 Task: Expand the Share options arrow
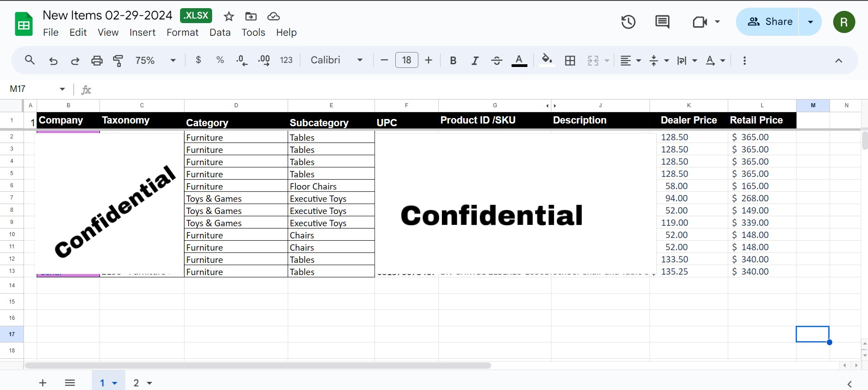[810, 22]
